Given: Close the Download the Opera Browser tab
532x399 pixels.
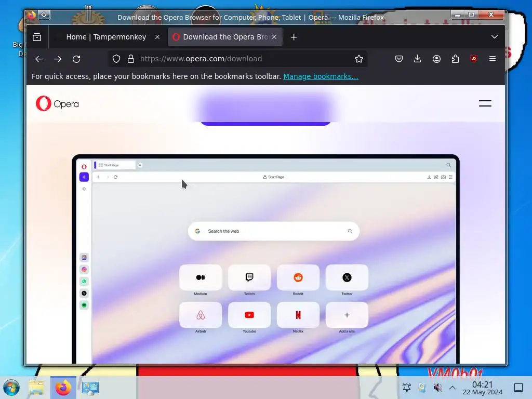Looking at the screenshot, I should coord(274,37).
